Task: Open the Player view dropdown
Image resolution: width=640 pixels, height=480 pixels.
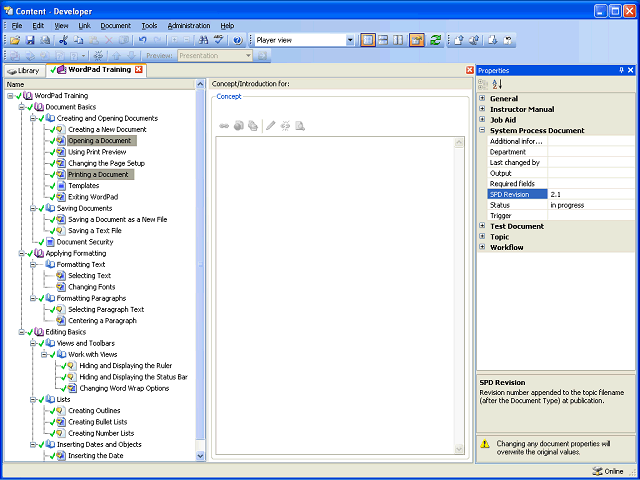Action: [350, 40]
